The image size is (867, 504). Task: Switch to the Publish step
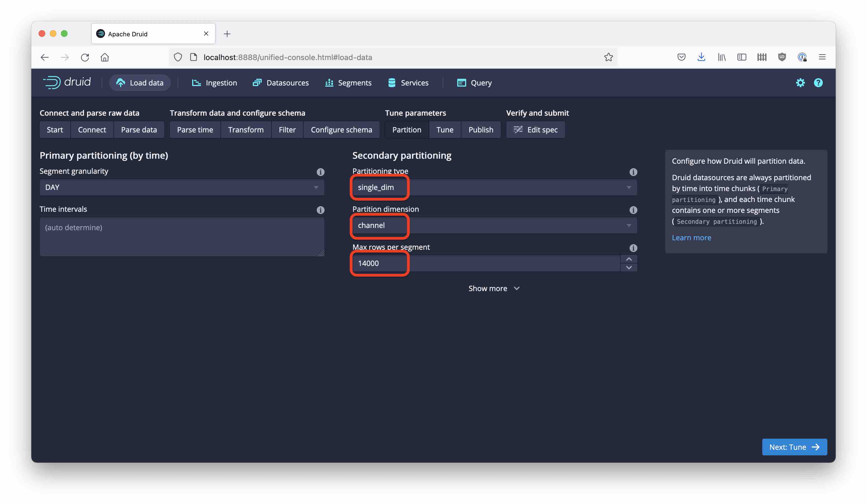(481, 130)
